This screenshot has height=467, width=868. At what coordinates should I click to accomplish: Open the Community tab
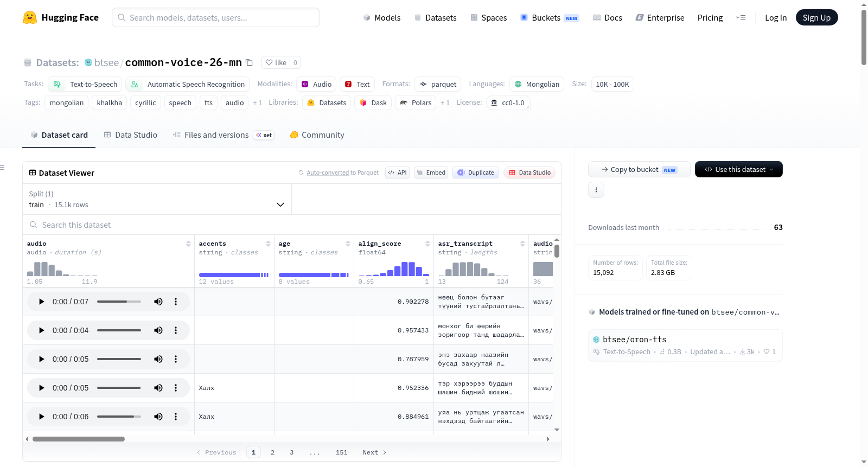coord(317,135)
